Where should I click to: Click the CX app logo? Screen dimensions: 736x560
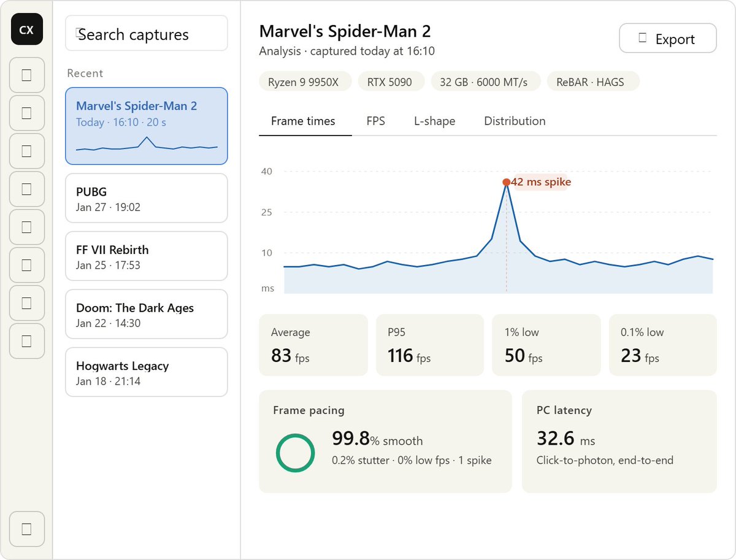point(26,29)
